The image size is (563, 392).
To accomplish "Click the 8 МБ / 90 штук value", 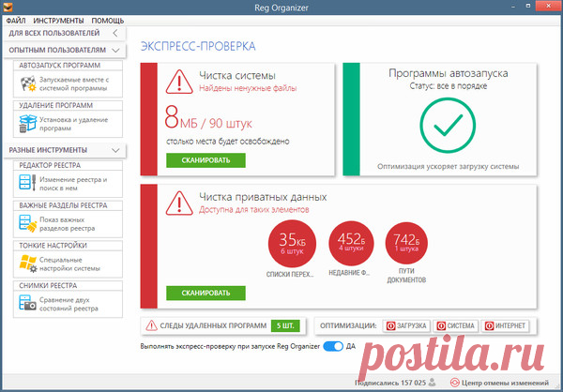I will coord(208,119).
